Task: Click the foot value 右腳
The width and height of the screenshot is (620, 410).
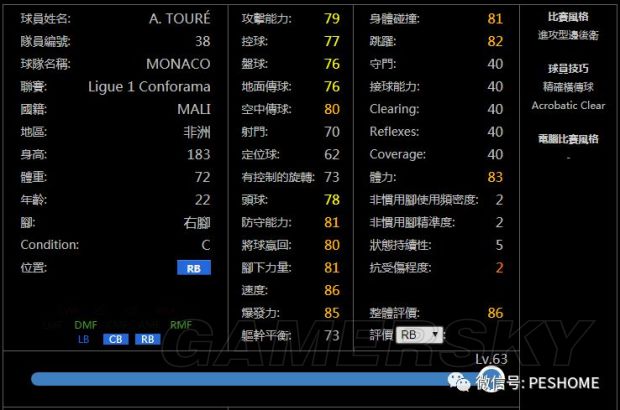Action: coord(197,223)
